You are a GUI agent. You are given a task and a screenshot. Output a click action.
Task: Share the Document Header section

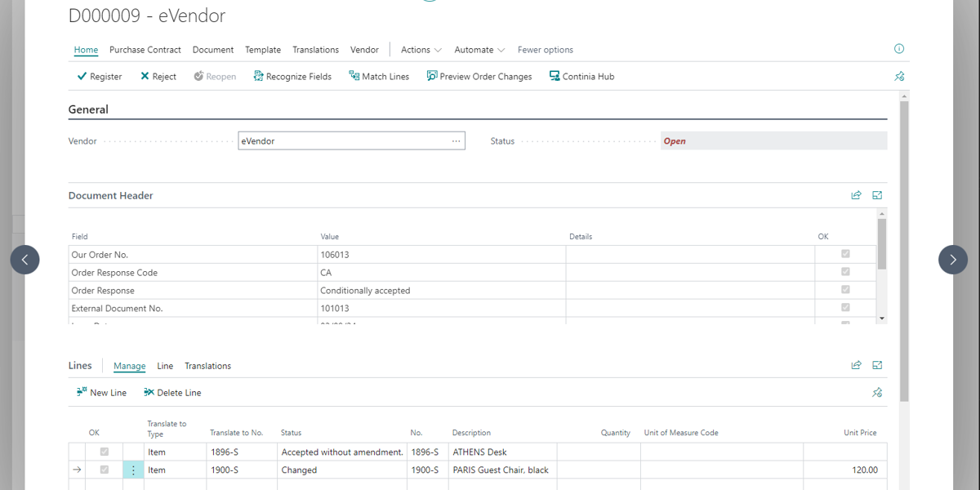coord(856,195)
